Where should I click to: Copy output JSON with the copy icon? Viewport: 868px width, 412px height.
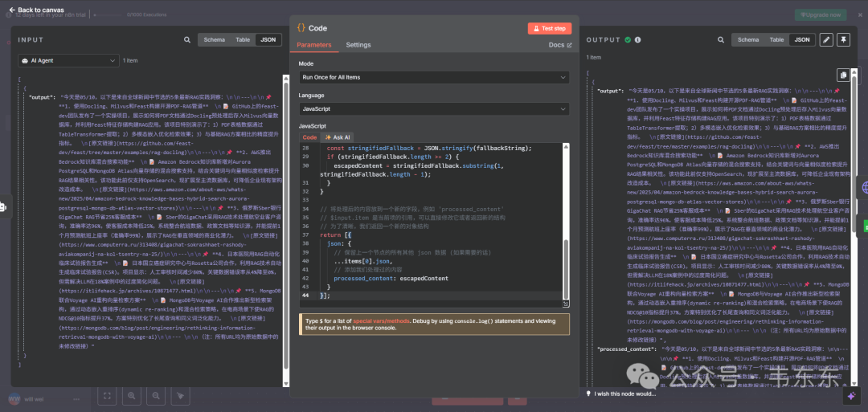[x=843, y=75]
